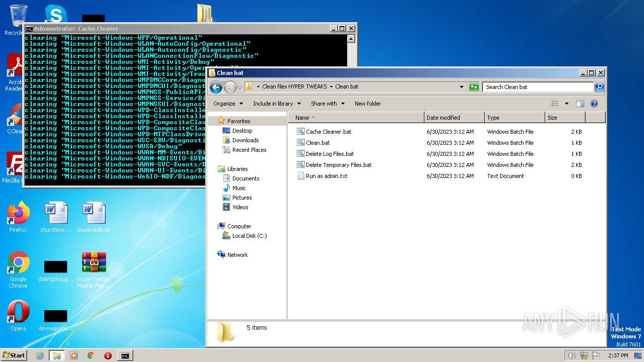
Task: Toggle the preview pane
Action: click(580, 104)
